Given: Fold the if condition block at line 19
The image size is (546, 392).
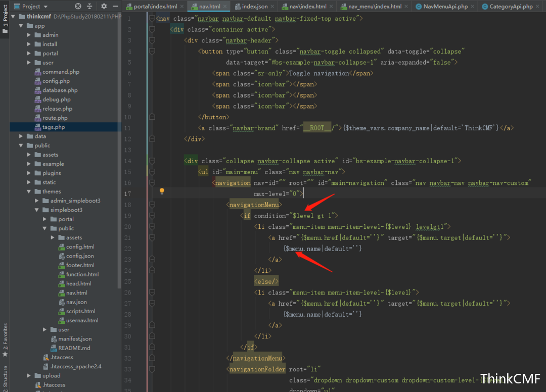Looking at the screenshot, I should click(x=152, y=216).
